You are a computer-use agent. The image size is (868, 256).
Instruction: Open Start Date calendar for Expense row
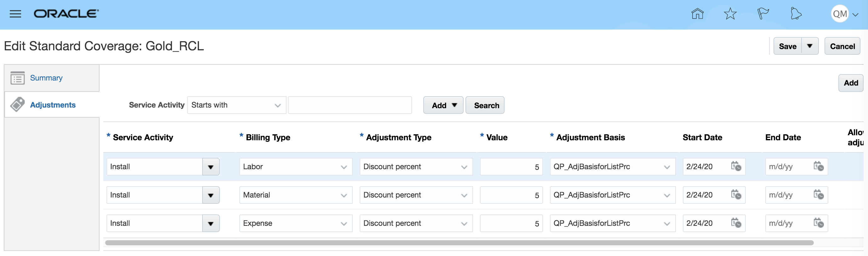pyautogui.click(x=736, y=223)
